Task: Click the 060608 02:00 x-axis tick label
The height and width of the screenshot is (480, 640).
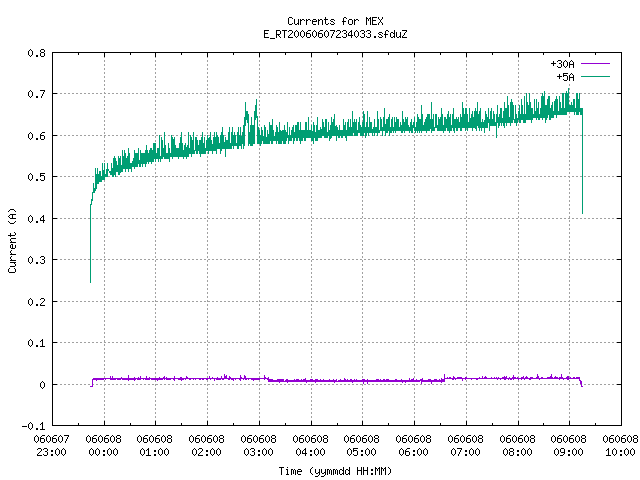Action: coord(206,445)
